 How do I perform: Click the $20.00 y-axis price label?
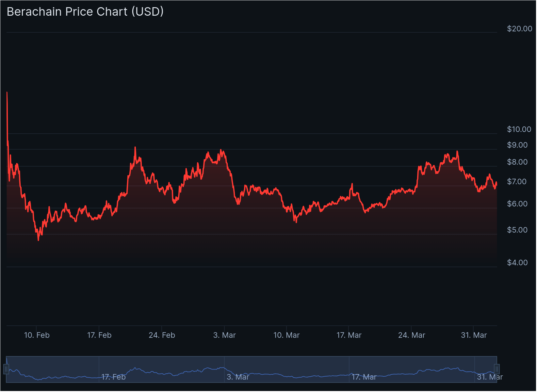519,29
